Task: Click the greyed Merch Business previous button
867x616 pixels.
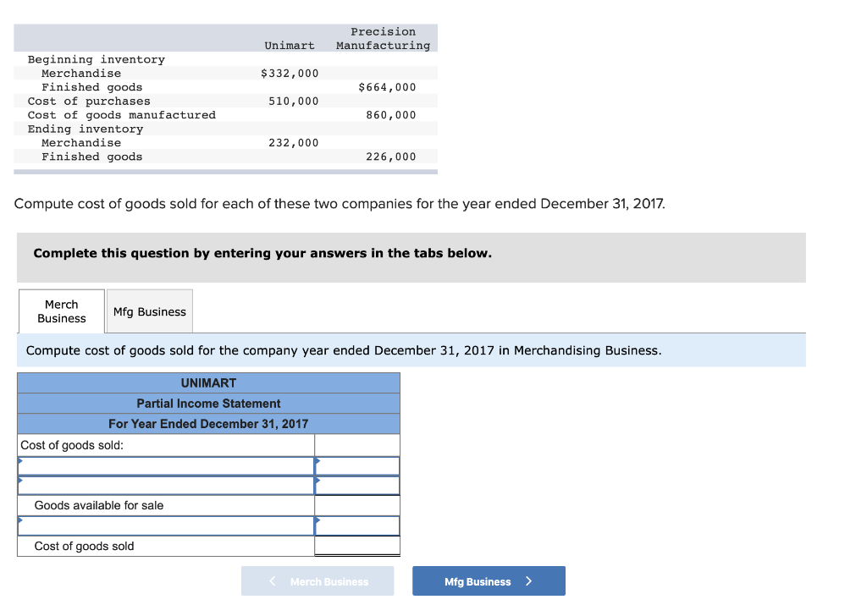Action: tap(318, 580)
